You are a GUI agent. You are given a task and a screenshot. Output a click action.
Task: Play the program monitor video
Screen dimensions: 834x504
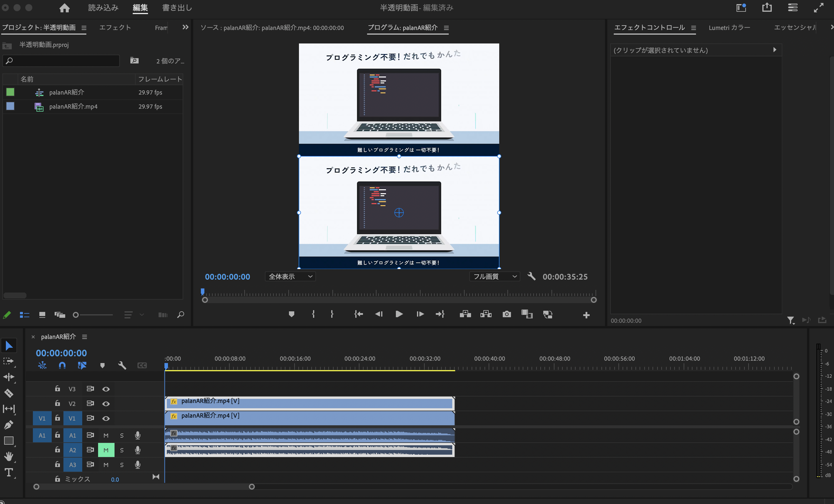point(399,315)
